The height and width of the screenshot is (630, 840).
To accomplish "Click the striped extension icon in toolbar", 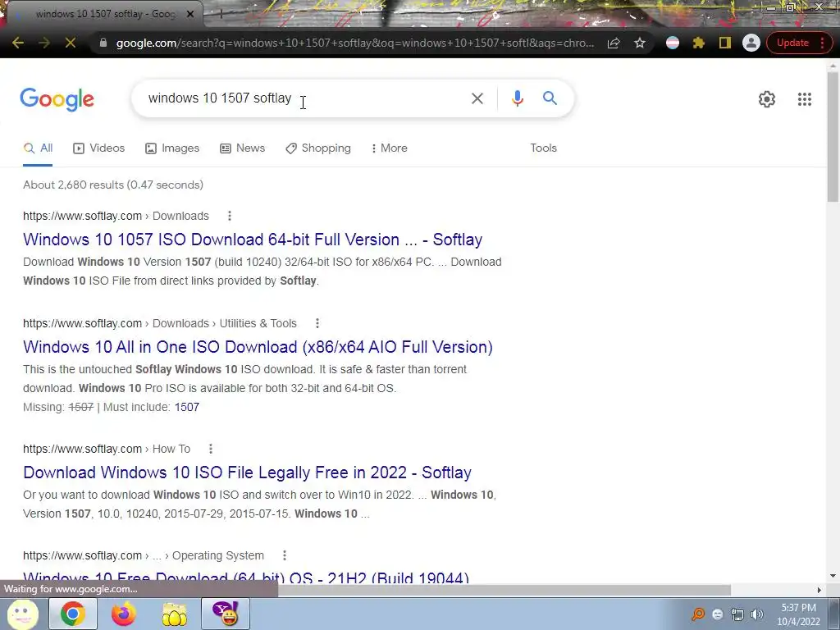I will tap(673, 43).
